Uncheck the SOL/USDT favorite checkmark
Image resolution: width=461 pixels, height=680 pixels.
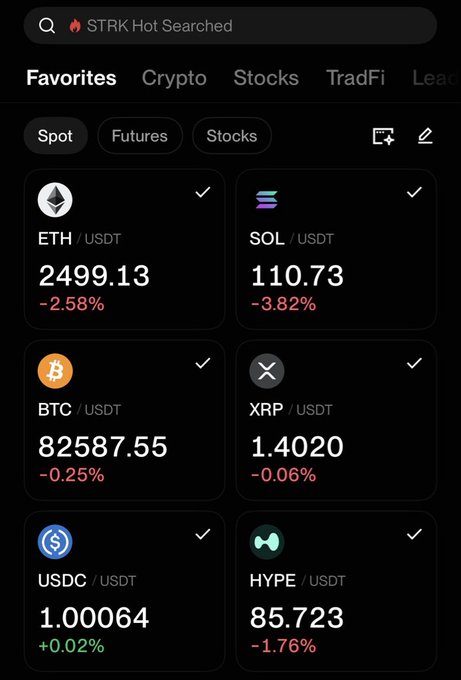[x=414, y=192]
